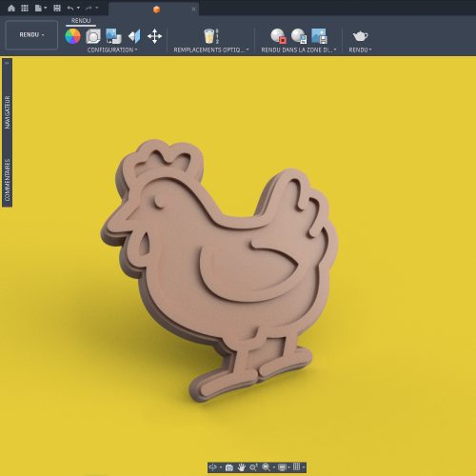This screenshot has width=476, height=476.
Task: Close the current document tab
Action: [193, 10]
